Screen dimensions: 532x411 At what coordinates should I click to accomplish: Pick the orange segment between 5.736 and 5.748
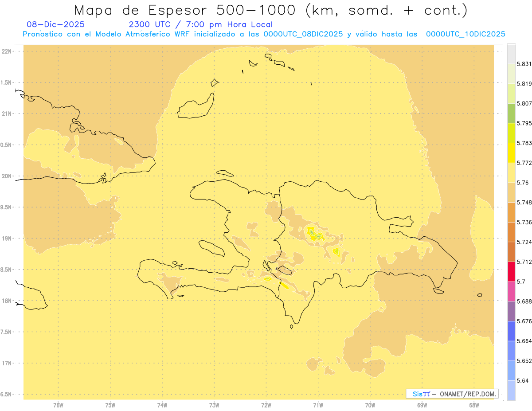pos(511,212)
